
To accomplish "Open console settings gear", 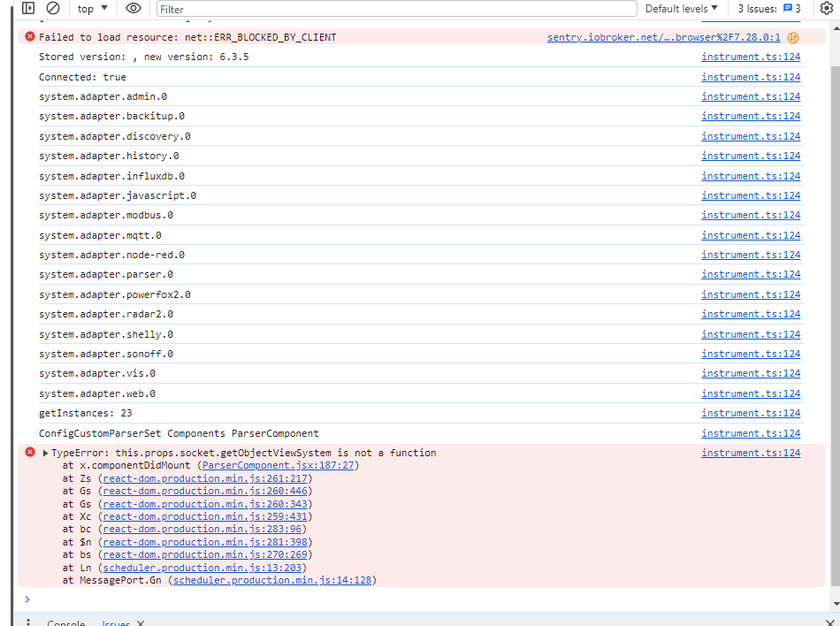I will [x=826, y=8].
